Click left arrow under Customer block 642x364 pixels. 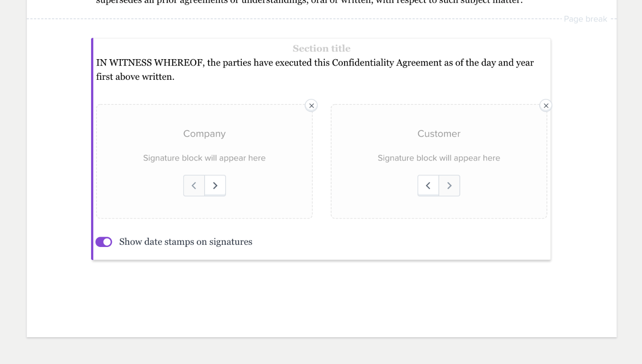pos(428,186)
